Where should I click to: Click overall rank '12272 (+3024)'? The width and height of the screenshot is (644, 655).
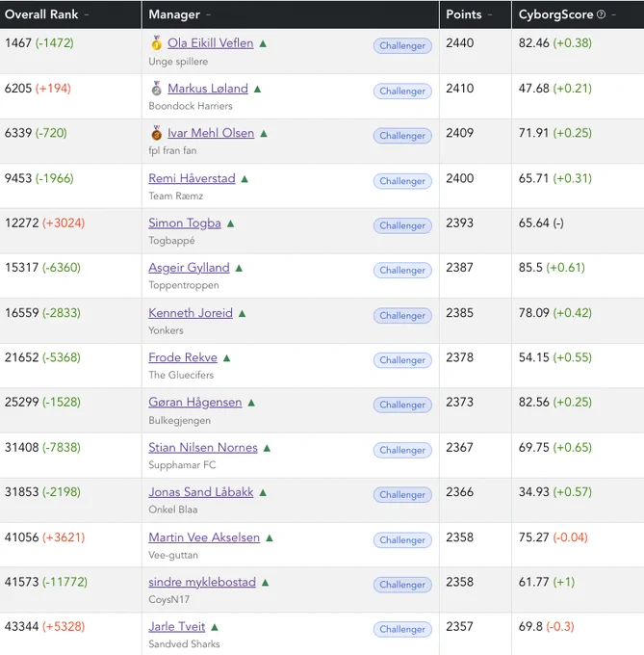(x=44, y=223)
